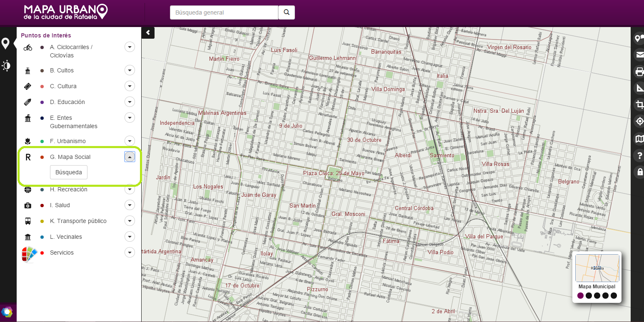The width and height of the screenshot is (644, 322).
Task: Select the Servicios entry in the panel
Action: 62,252
